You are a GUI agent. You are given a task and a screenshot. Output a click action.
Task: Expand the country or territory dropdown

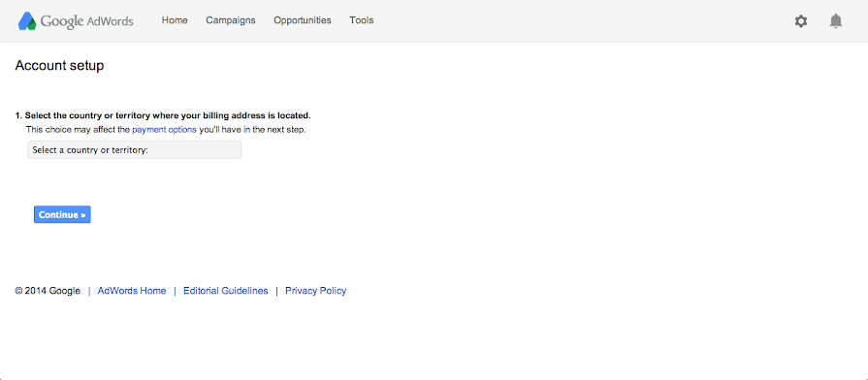pyautogui.click(x=135, y=150)
